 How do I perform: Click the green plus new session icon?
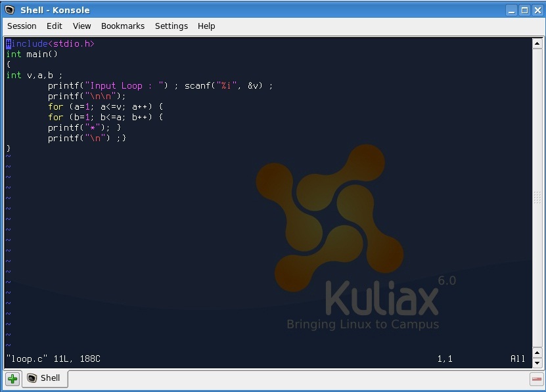point(13,379)
